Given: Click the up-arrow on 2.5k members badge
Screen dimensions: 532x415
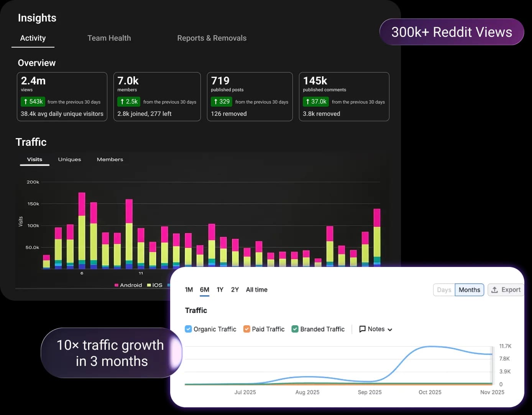Looking at the screenshot, I should (122, 102).
